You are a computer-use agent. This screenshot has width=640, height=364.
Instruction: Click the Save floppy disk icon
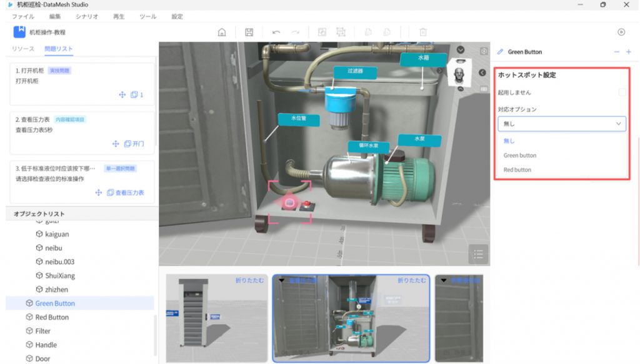point(249,32)
